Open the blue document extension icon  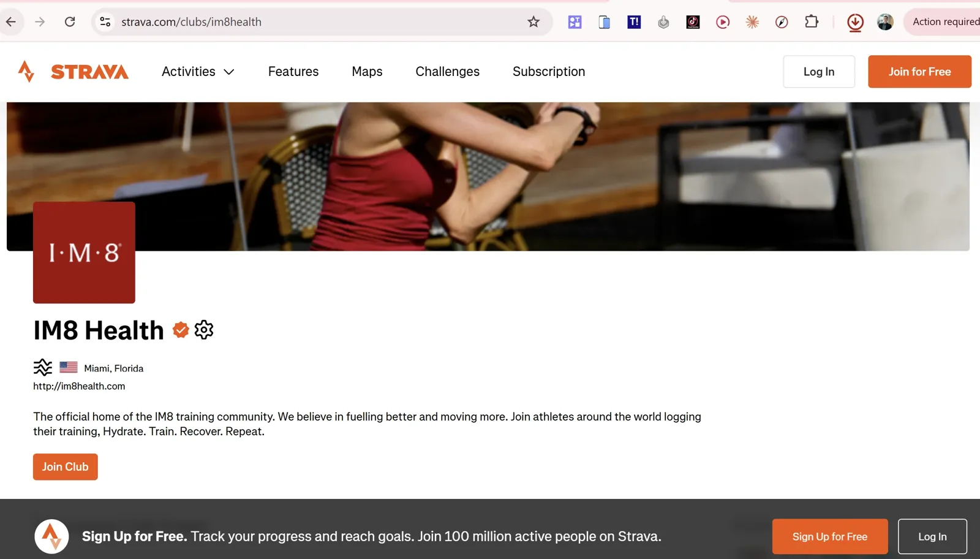click(604, 22)
